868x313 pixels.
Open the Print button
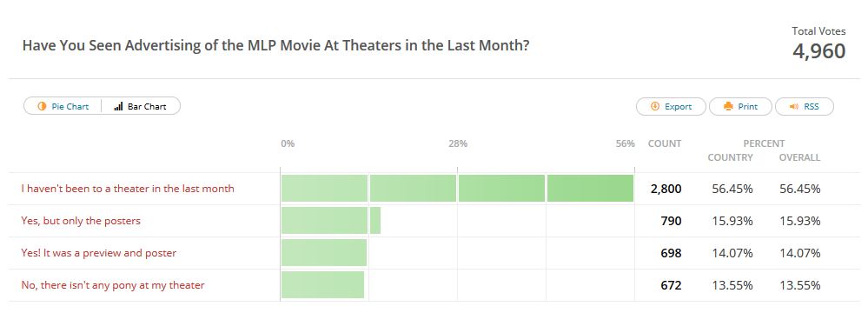click(x=740, y=106)
